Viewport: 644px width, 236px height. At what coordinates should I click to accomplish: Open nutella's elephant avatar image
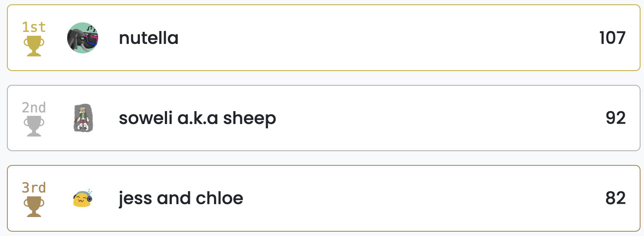(83, 38)
